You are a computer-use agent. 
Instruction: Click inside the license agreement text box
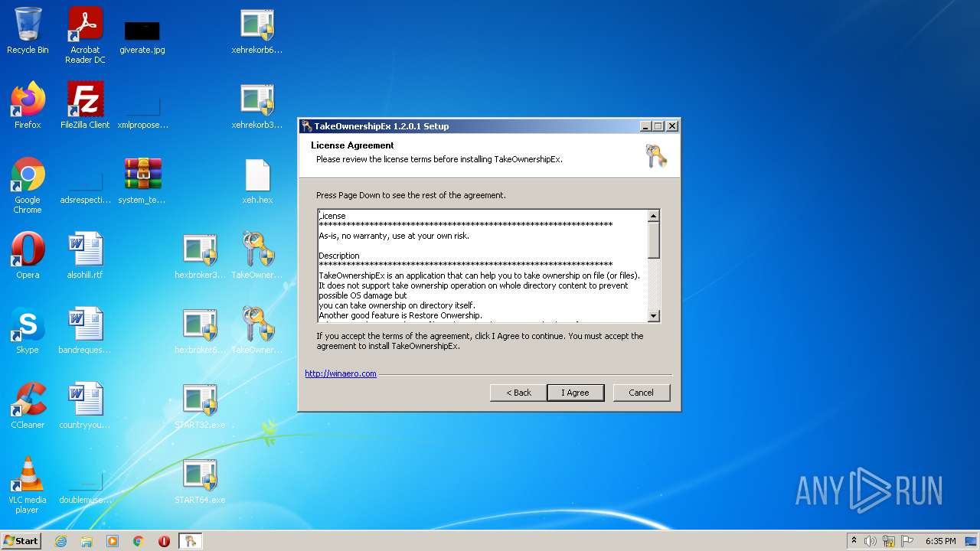pos(483,266)
